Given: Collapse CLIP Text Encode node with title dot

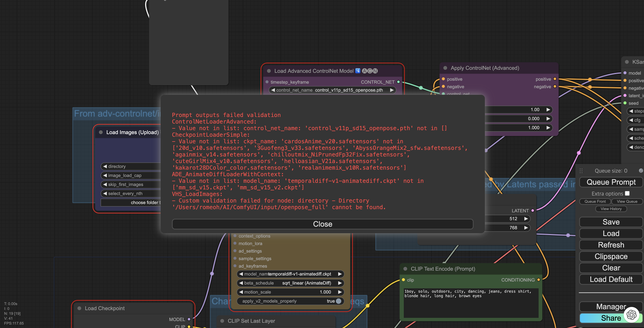Looking at the screenshot, I should coord(405,269).
